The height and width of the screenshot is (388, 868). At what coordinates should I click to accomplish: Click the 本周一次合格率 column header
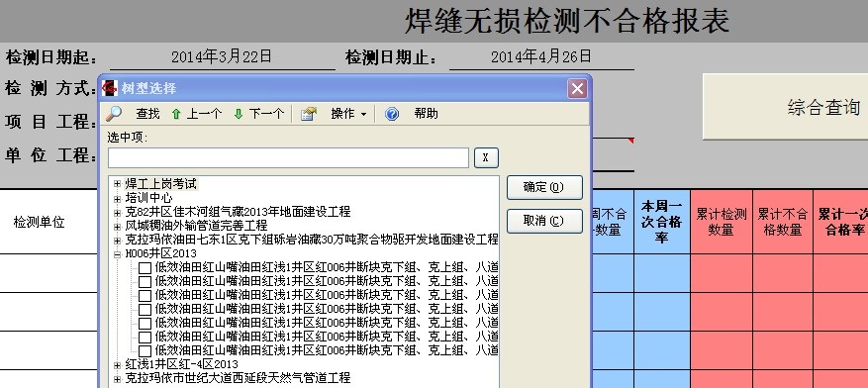click(x=661, y=222)
